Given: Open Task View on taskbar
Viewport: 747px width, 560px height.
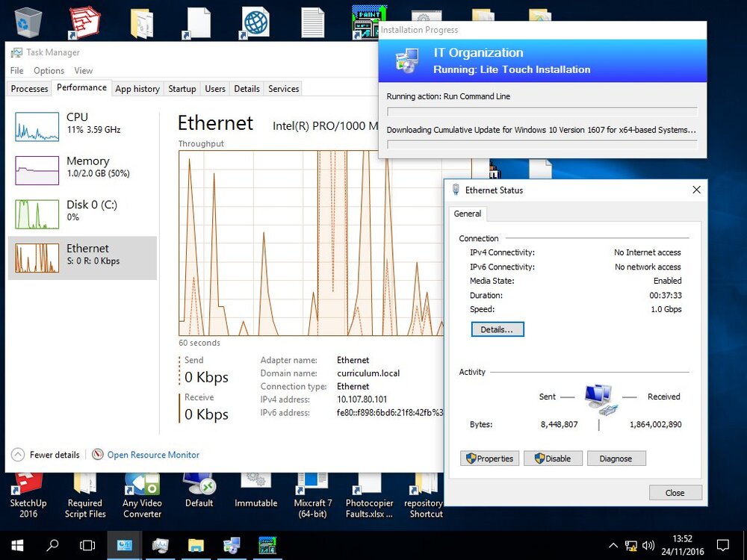Looking at the screenshot, I should point(87,546).
